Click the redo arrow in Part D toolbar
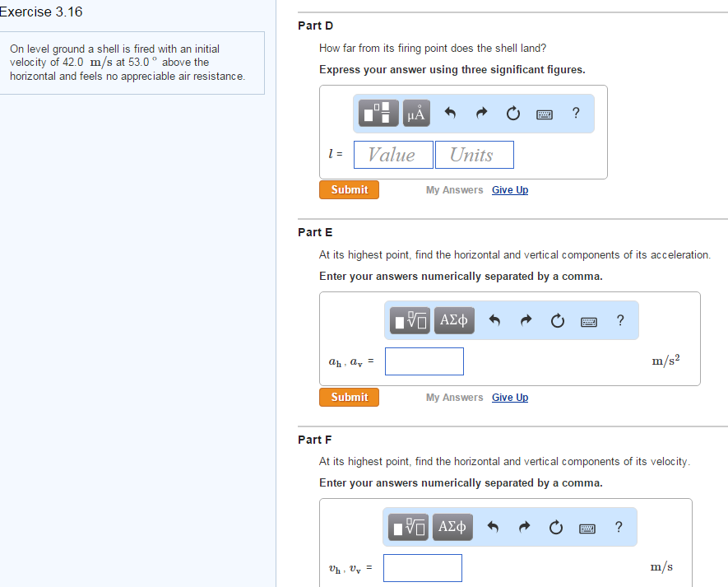The image size is (728, 587). click(x=481, y=113)
